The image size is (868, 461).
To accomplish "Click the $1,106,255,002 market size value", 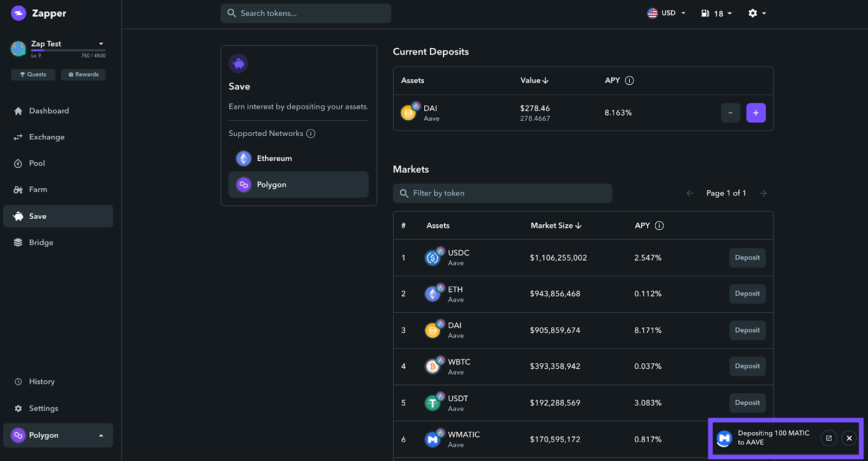I will (x=558, y=258).
